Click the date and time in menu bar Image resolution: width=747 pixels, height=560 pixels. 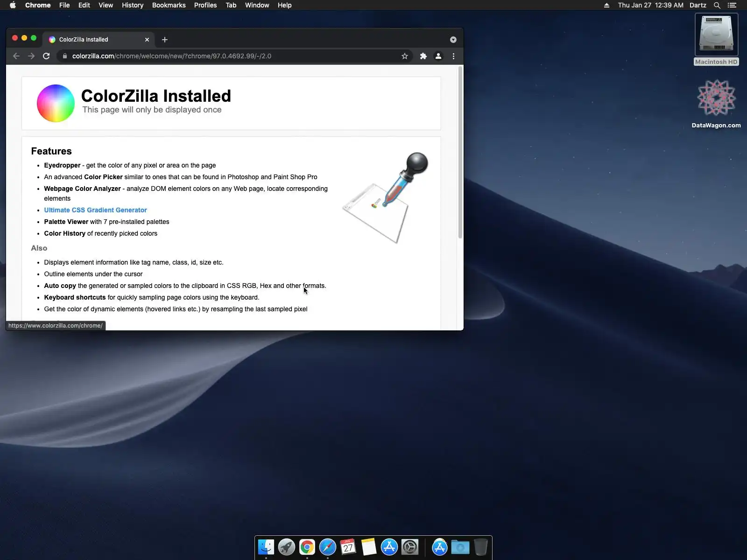(x=650, y=5)
